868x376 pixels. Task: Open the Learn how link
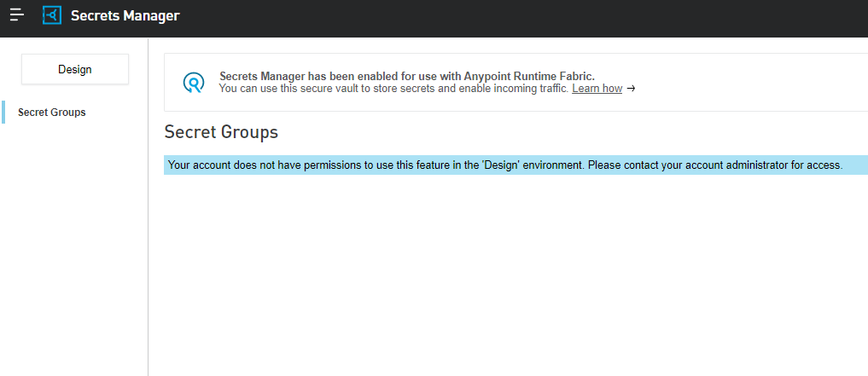pyautogui.click(x=597, y=89)
